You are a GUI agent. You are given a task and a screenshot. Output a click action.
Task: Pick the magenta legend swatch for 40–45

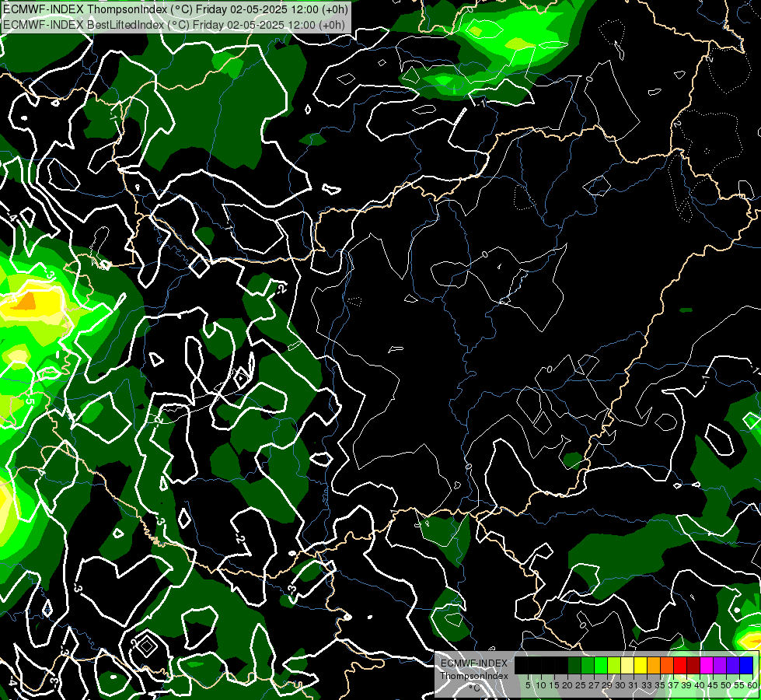click(x=707, y=665)
